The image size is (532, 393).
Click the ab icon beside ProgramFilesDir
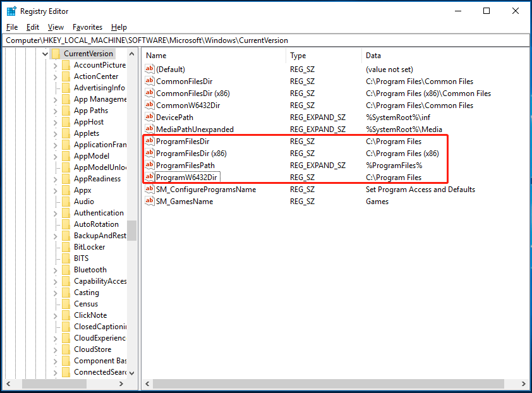click(x=151, y=142)
